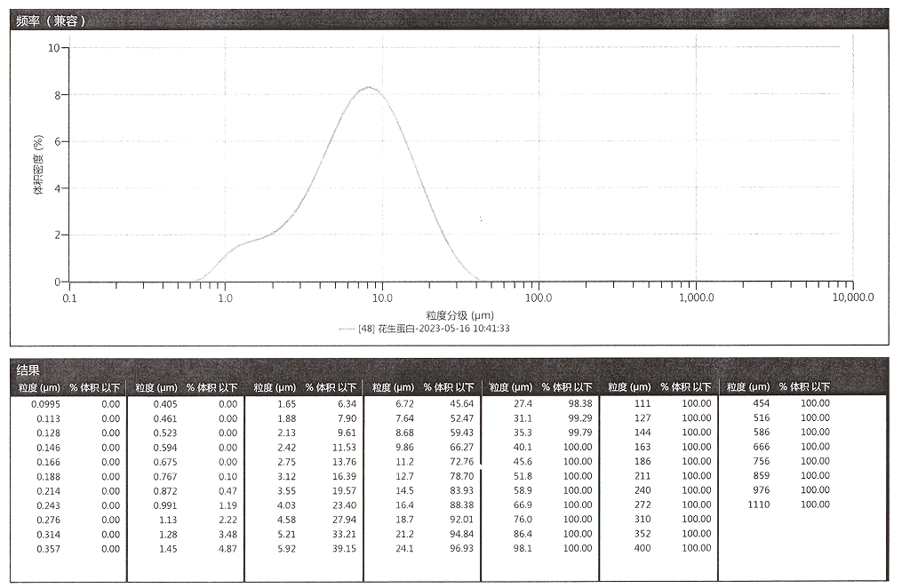Click the x-axis title 粒度分级 (µm)

tap(459, 314)
